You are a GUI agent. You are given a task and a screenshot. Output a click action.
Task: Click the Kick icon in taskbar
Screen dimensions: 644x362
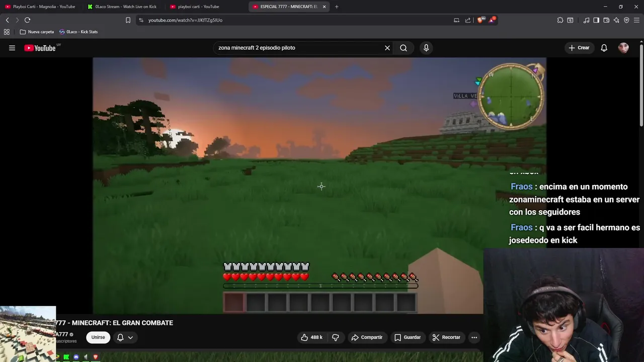tap(66, 357)
